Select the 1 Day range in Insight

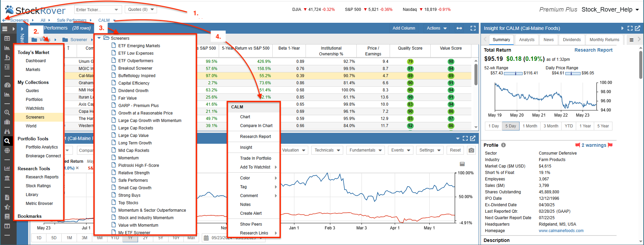pyautogui.click(x=493, y=126)
